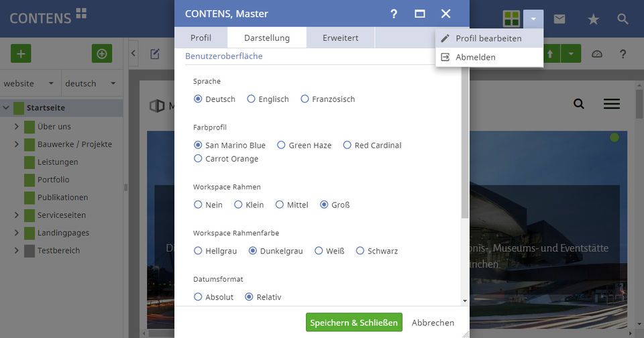Image resolution: width=644 pixels, height=338 pixels.
Task: Set the date format to Absolut
Action: [198, 297]
